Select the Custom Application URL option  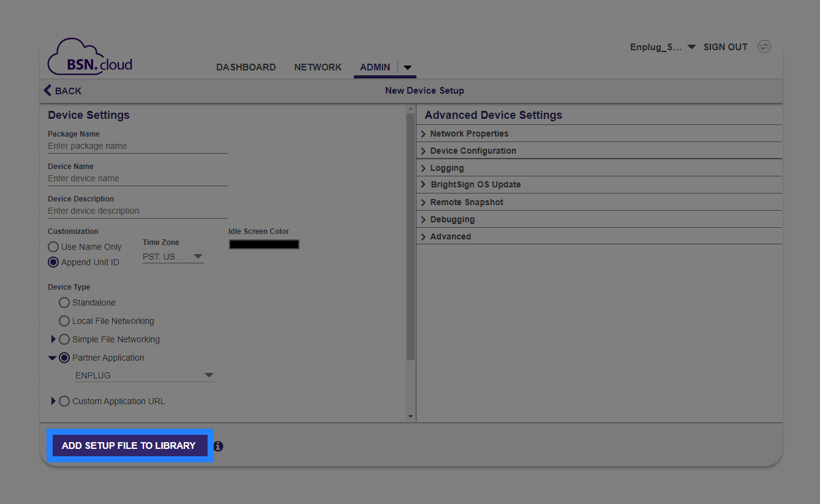pos(64,401)
